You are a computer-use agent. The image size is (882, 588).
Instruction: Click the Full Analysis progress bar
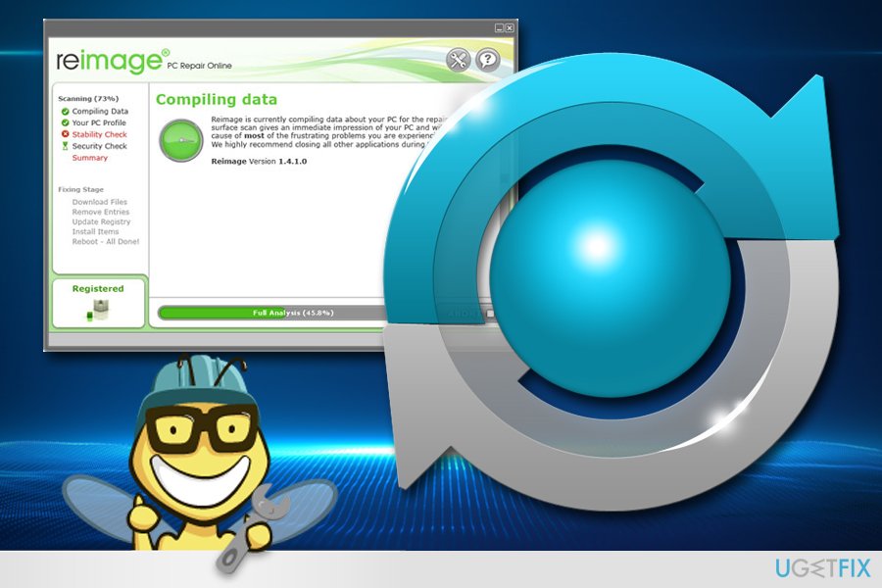coord(293,313)
